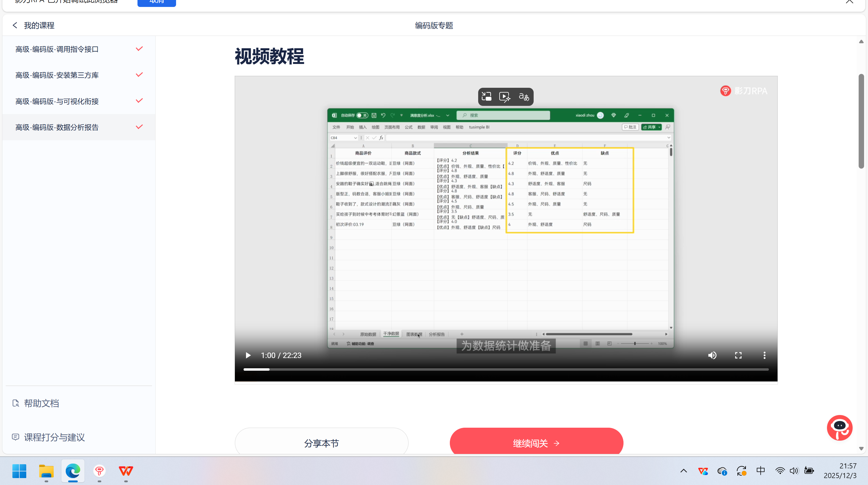Image resolution: width=868 pixels, height=485 pixels.
Task: Open the 影刀RPA app on the taskbar
Action: (x=99, y=471)
